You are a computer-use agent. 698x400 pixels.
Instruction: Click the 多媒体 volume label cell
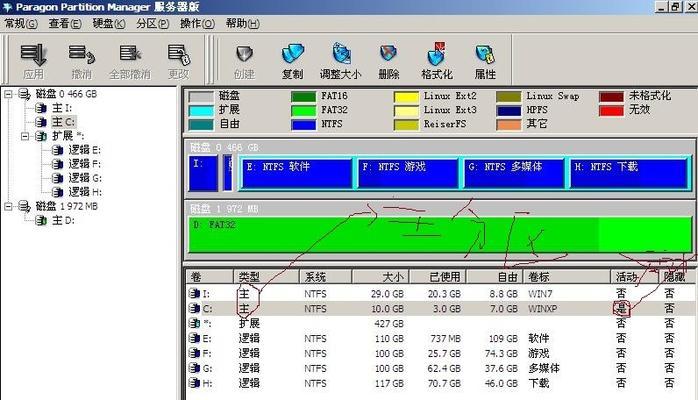544,368
